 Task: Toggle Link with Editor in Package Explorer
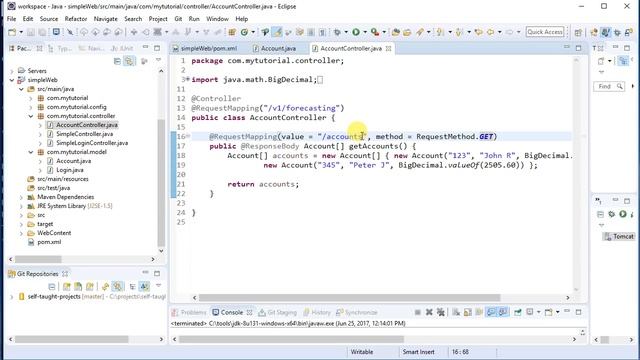pos(129,61)
